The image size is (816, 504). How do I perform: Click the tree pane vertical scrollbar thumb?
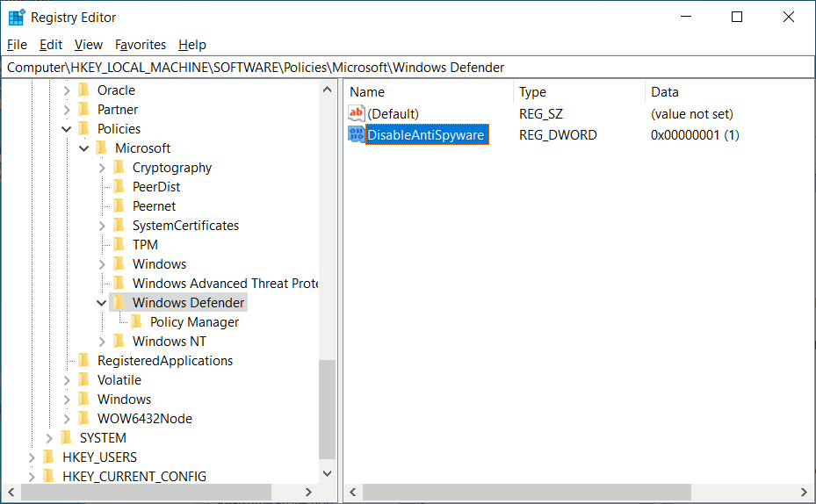pyautogui.click(x=328, y=410)
